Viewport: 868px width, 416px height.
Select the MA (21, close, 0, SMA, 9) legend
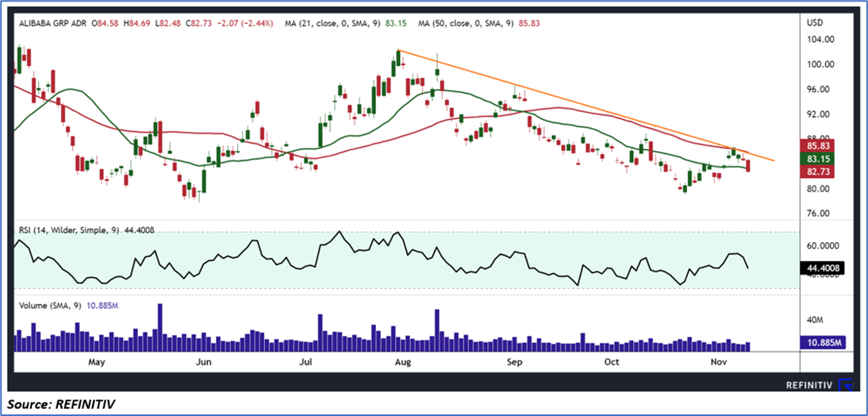pyautogui.click(x=332, y=24)
